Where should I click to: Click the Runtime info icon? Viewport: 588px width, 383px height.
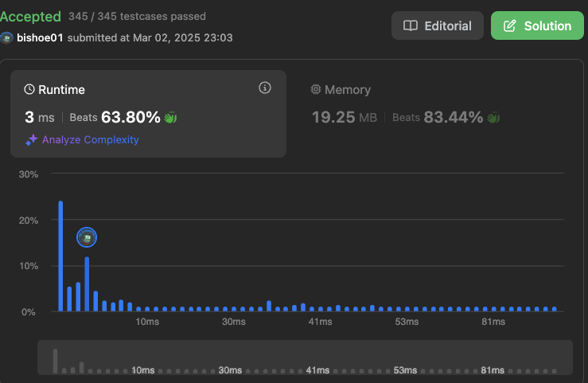pos(265,88)
